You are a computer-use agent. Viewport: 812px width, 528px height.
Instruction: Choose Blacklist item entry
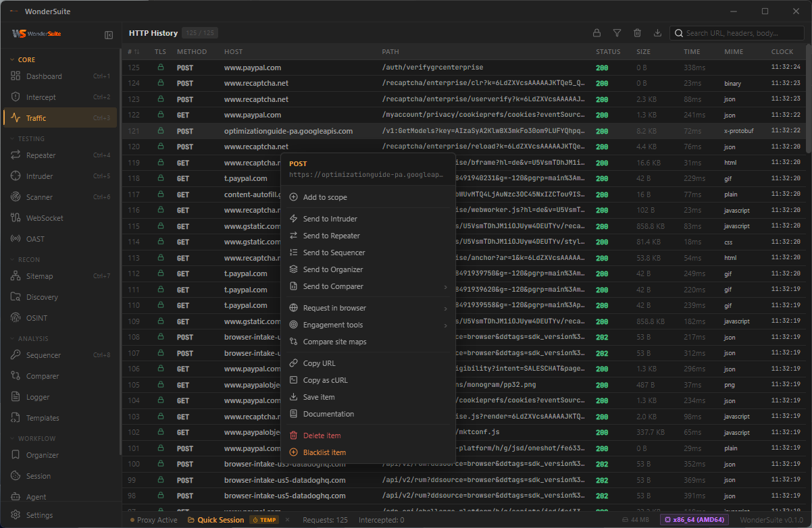point(368,452)
